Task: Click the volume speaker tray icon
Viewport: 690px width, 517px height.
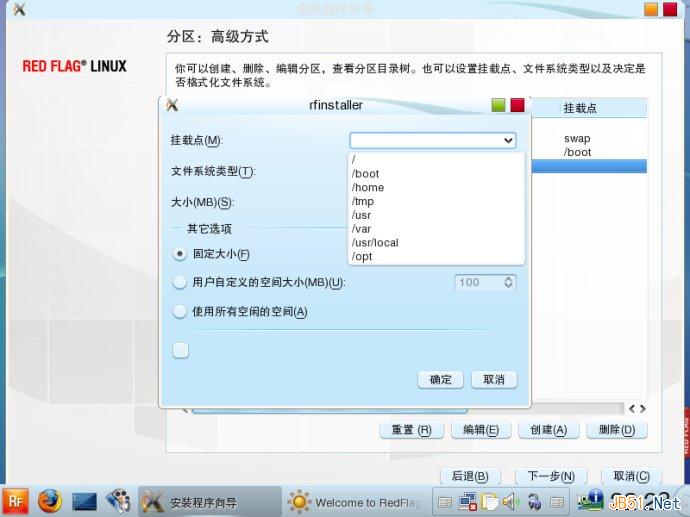Action: point(510,502)
